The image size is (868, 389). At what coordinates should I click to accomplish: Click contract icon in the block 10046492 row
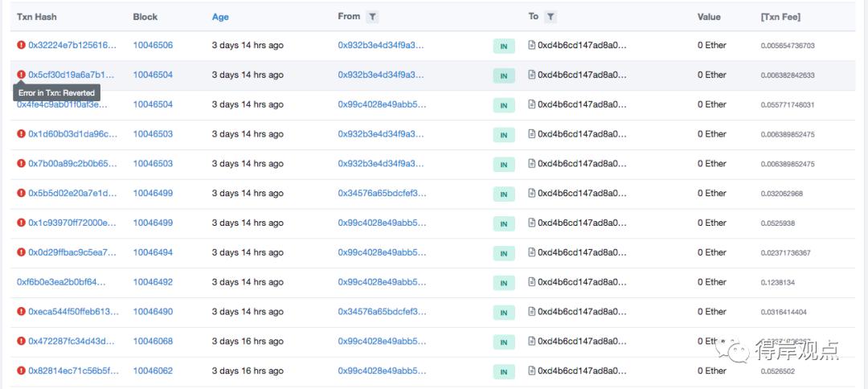[532, 281]
